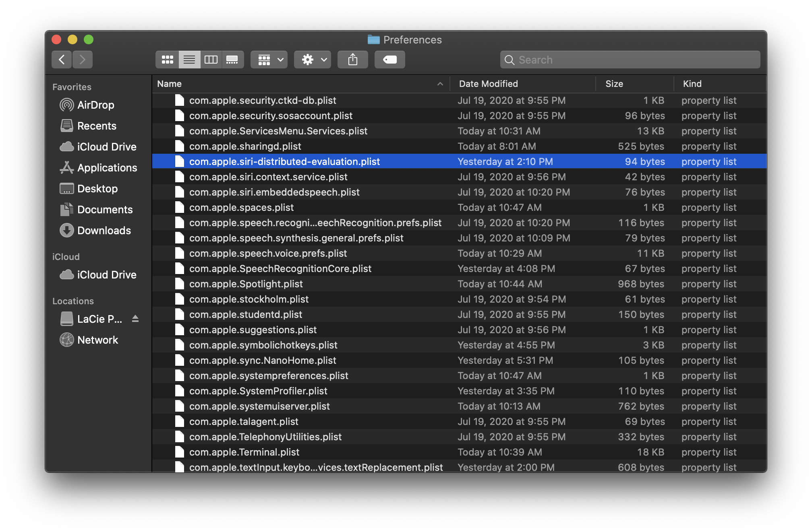This screenshot has height=532, width=812.
Task: Open Downloads from Favorites sidebar
Action: tap(104, 231)
